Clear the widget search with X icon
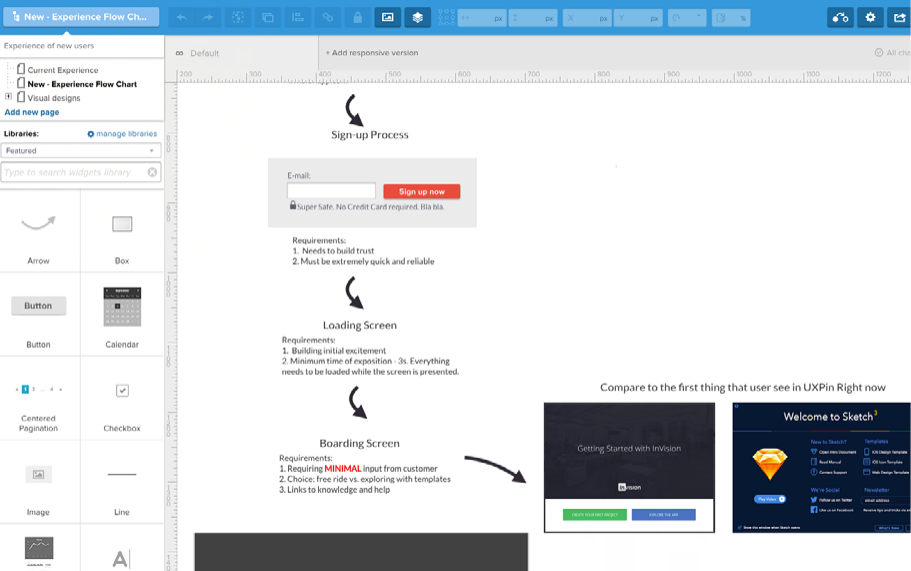 152,172
